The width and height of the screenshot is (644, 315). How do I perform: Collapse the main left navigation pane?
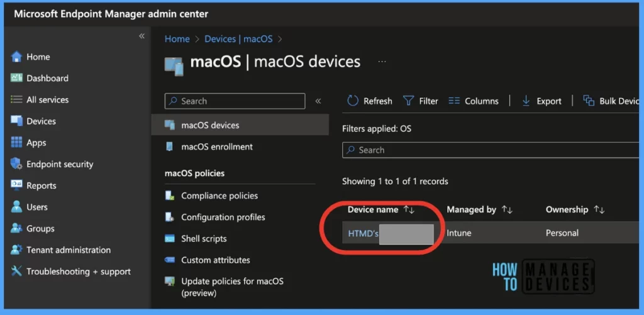pos(142,36)
